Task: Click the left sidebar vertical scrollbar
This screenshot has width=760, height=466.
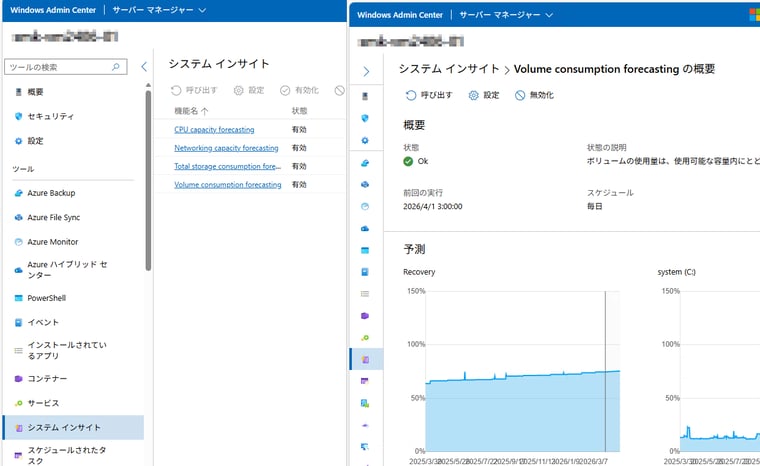Action: [x=148, y=179]
